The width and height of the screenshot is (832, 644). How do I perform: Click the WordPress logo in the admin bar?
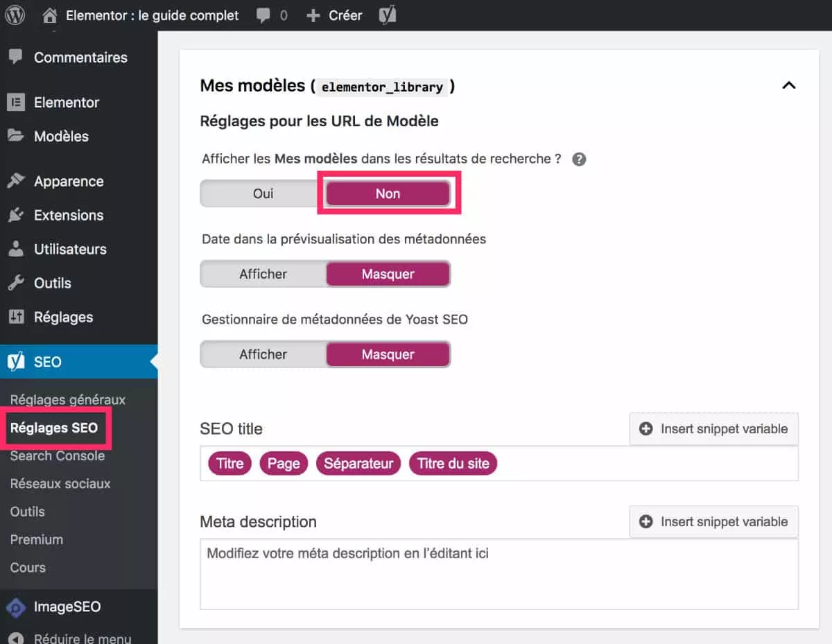click(14, 15)
